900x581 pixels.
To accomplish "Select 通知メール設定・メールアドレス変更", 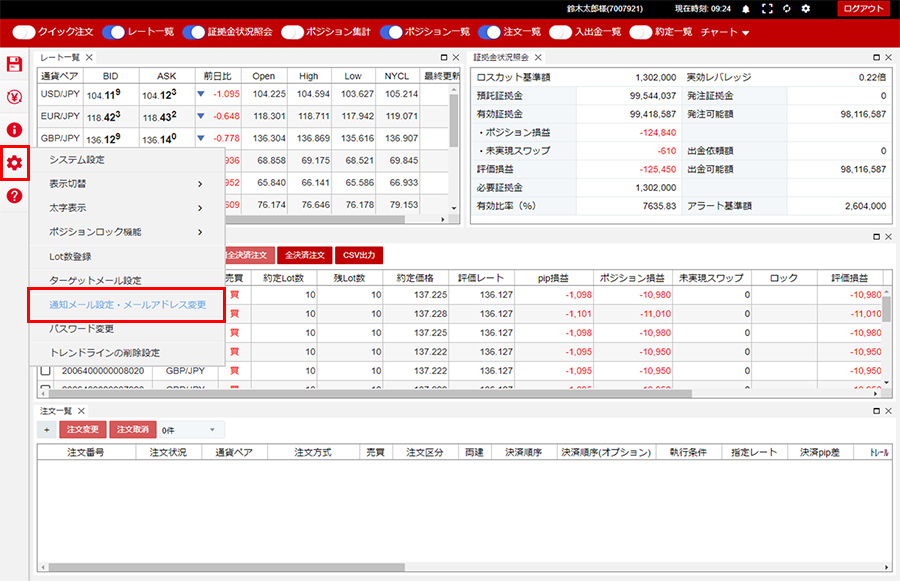I will coord(127,305).
